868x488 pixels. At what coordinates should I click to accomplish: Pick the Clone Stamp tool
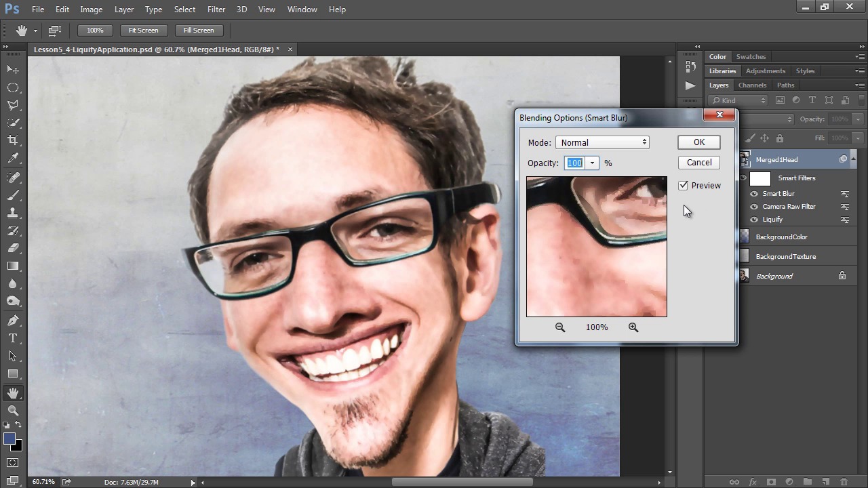click(13, 213)
